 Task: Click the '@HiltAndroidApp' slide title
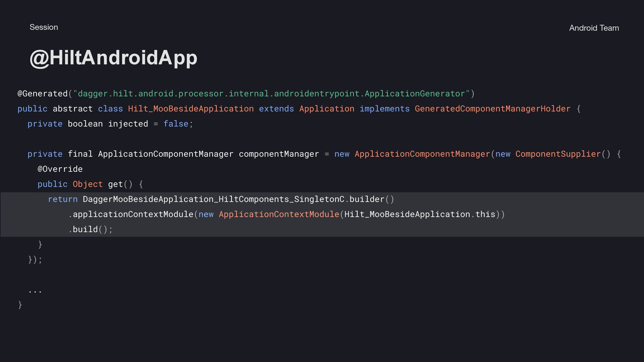pos(113,58)
